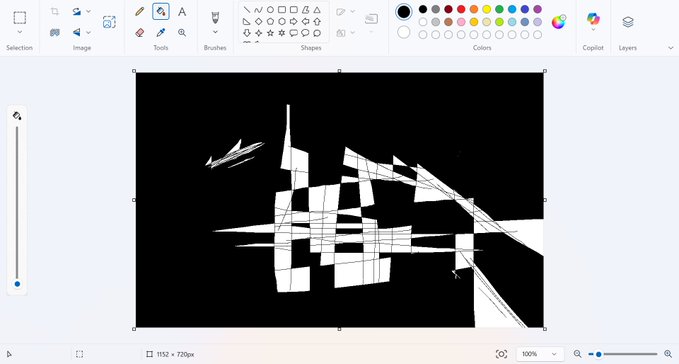Choose the Curve shape
The width and height of the screenshot is (679, 364).
(259, 10)
